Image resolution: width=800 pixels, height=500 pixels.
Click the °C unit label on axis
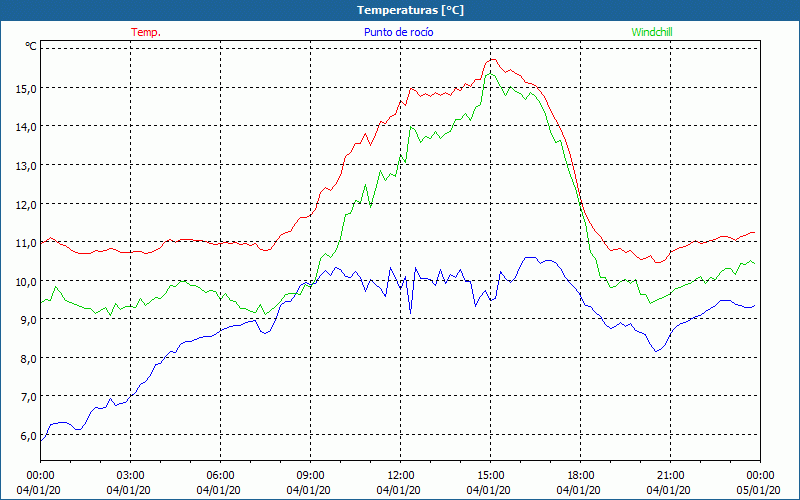31,46
